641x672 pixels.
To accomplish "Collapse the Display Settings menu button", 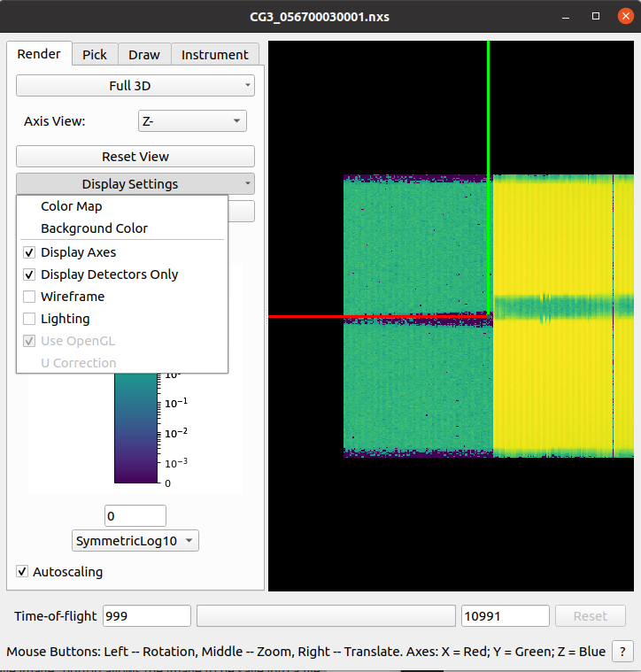I will (x=135, y=184).
